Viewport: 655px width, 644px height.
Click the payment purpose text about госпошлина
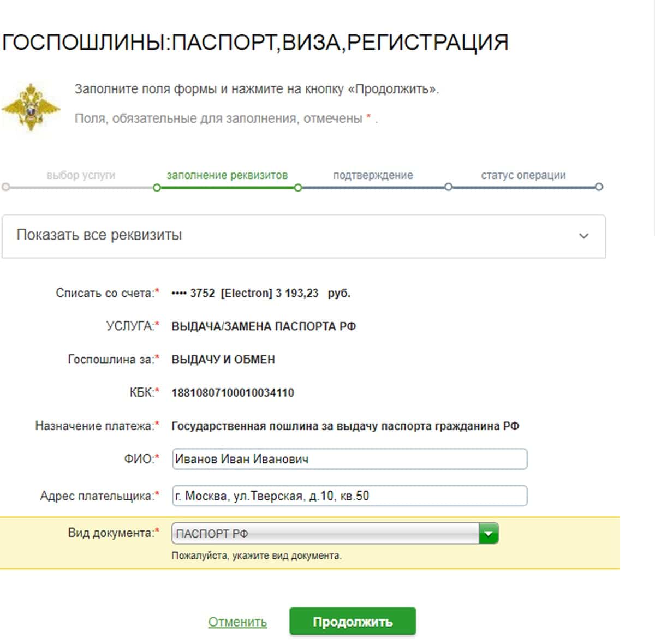345,426
